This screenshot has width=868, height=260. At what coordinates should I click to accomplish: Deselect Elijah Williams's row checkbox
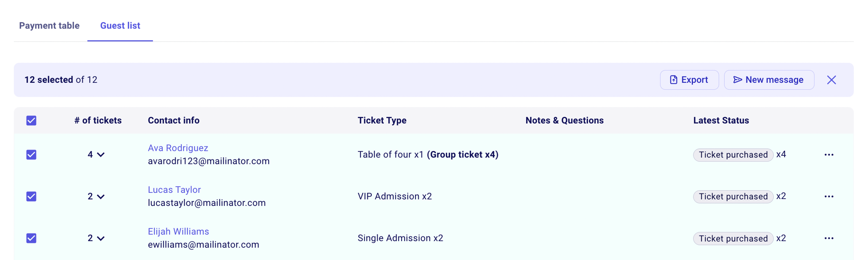31,238
